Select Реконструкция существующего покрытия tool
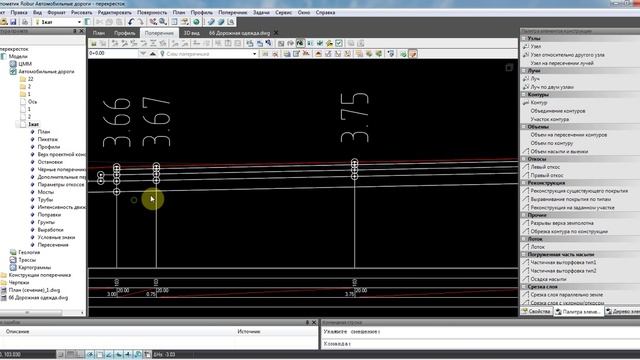This screenshot has width=640, height=360. [579, 191]
